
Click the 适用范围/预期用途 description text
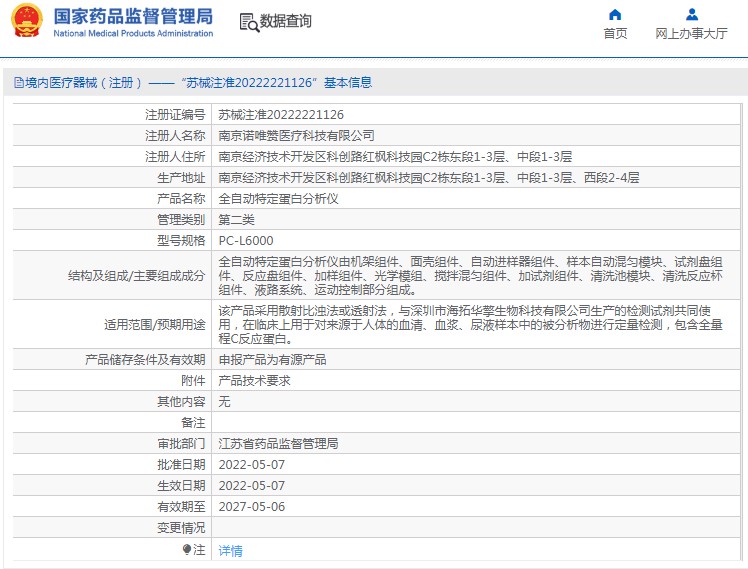[x=470, y=325]
